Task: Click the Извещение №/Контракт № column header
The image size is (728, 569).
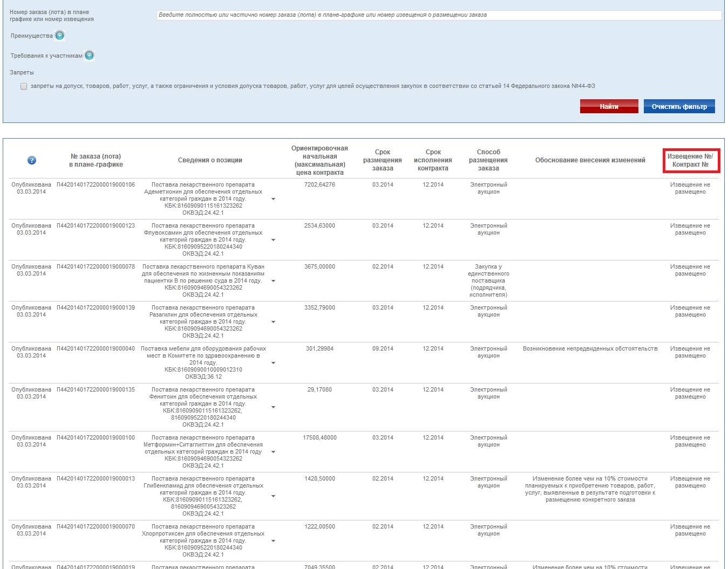Action: click(690, 160)
